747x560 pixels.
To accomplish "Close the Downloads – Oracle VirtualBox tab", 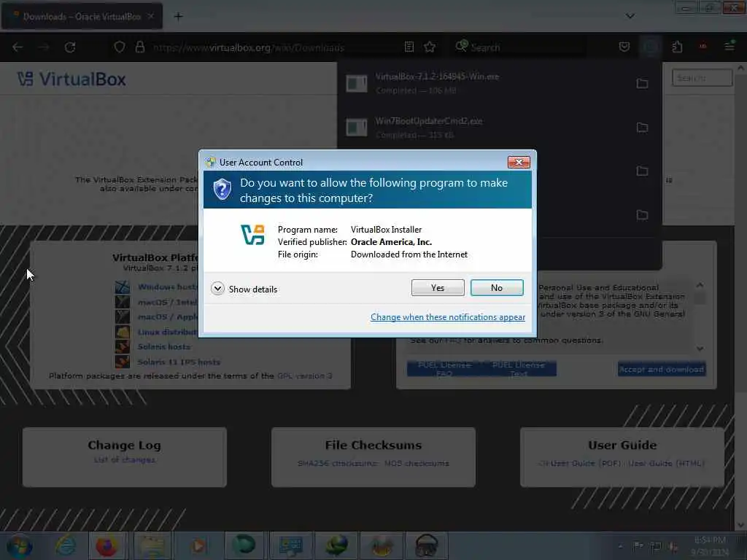I will pyautogui.click(x=150, y=16).
